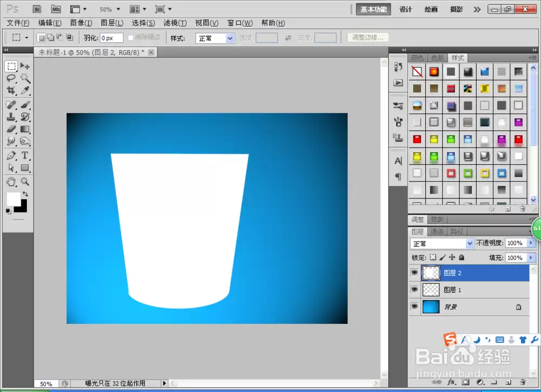
Task: Pick the Eyedropper tool
Action: pyautogui.click(x=25, y=90)
